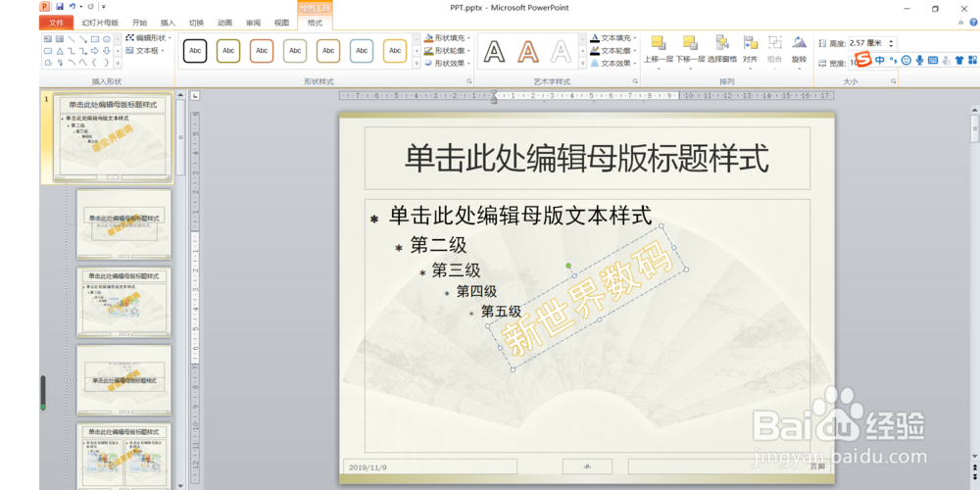The width and height of the screenshot is (980, 490).
Task: Open 编辑形状 dropdown
Action: pos(148,38)
